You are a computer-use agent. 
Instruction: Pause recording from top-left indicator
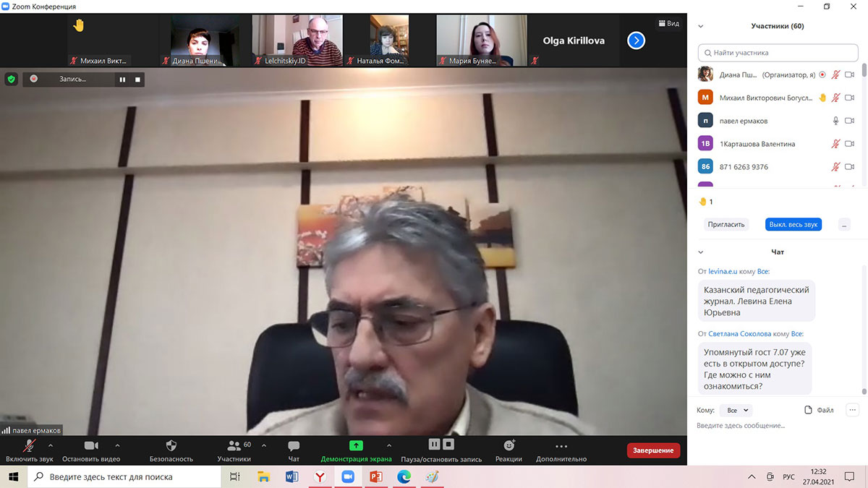[122, 80]
